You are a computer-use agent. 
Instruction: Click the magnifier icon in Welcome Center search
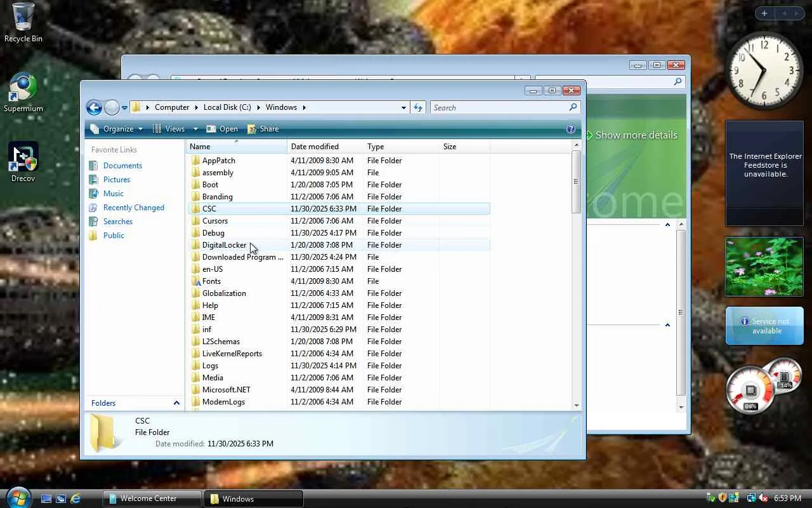pyautogui.click(x=678, y=82)
